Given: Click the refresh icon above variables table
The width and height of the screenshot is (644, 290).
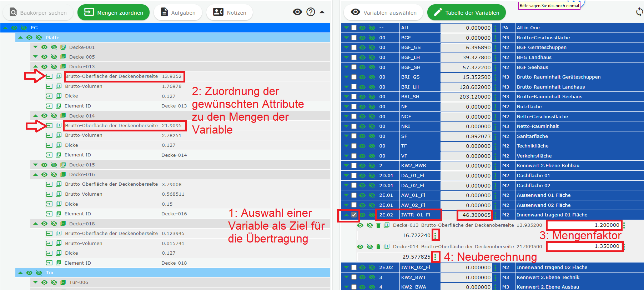Looking at the screenshot, I should pos(639,12).
